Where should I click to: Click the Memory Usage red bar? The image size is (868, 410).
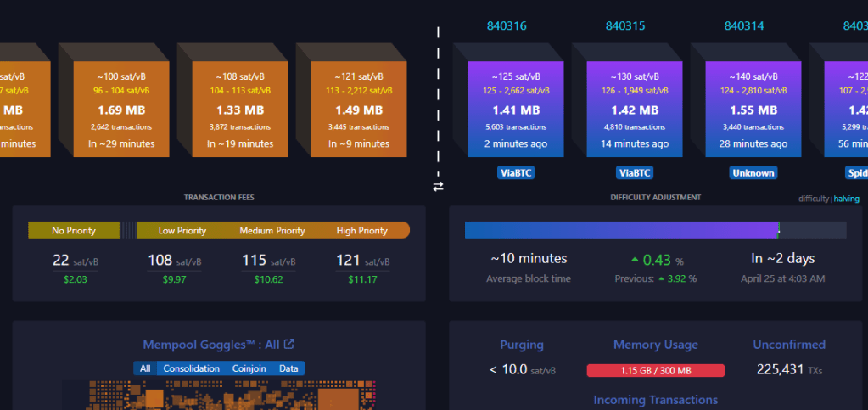(x=655, y=370)
